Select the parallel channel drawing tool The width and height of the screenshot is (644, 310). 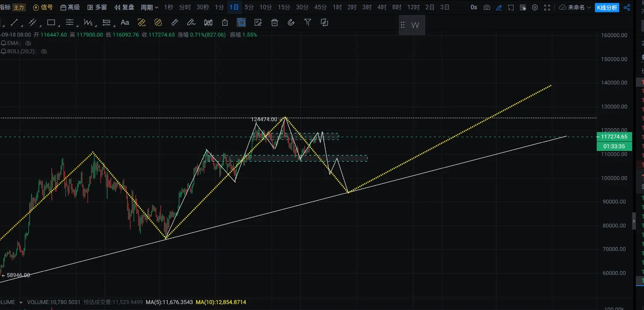(33, 23)
